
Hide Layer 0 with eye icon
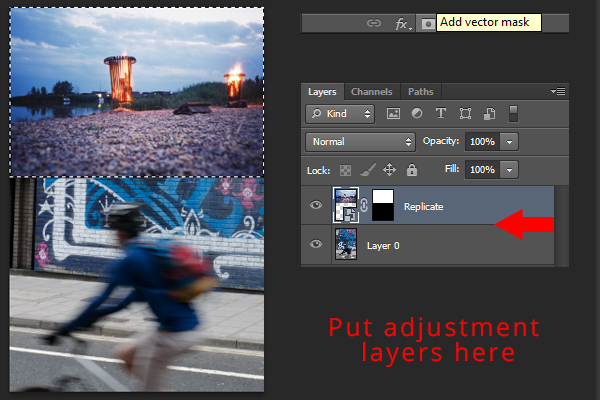pyautogui.click(x=316, y=244)
